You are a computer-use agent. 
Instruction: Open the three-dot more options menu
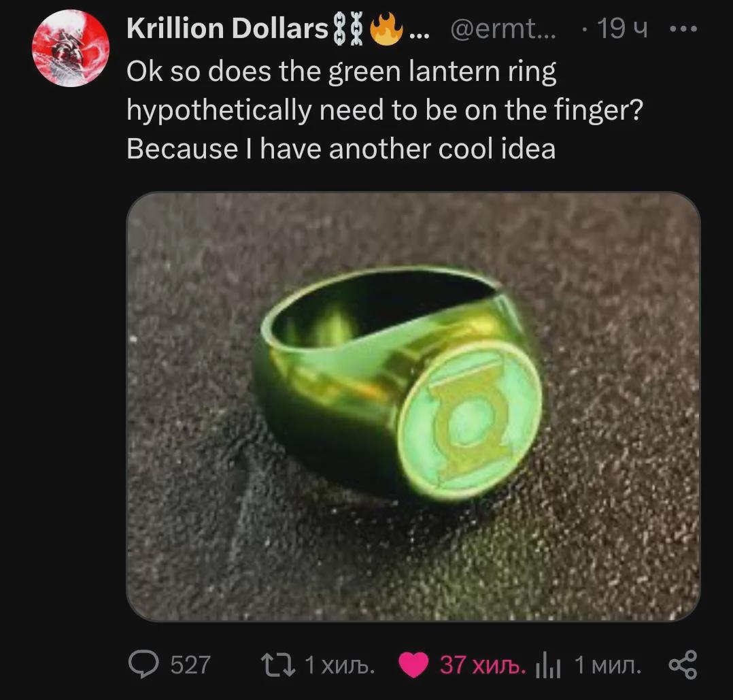pos(683,29)
